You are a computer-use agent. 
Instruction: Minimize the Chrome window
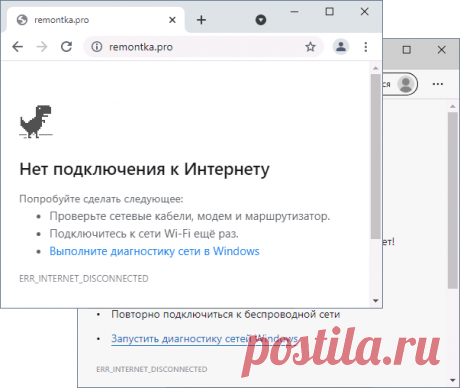pos(294,12)
